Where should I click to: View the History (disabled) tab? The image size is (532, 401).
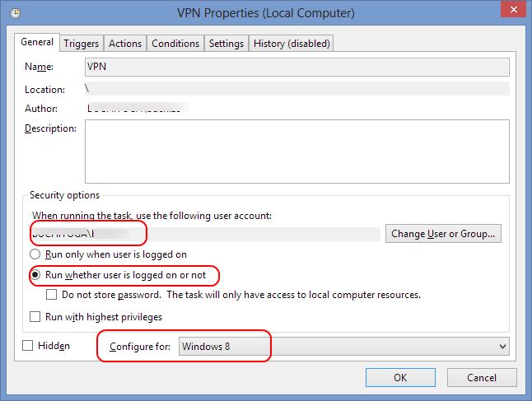(x=292, y=44)
